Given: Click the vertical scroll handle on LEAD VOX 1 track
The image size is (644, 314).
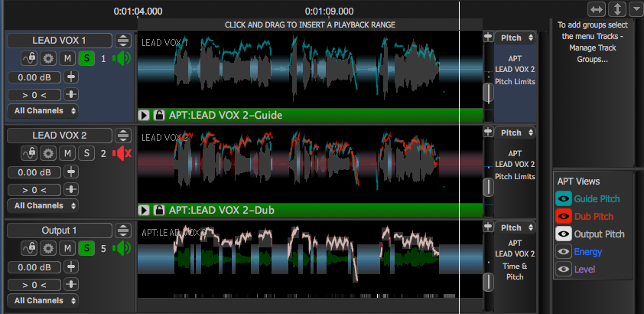Looking at the screenshot, I should pos(488,93).
